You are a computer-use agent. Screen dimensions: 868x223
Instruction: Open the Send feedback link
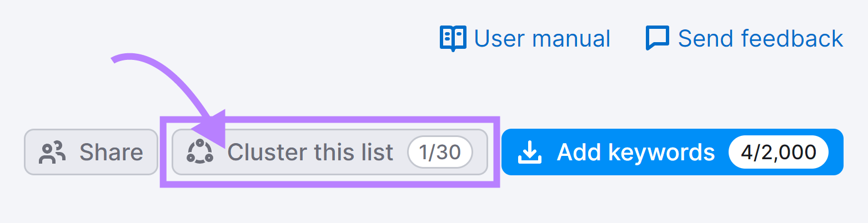point(745,39)
